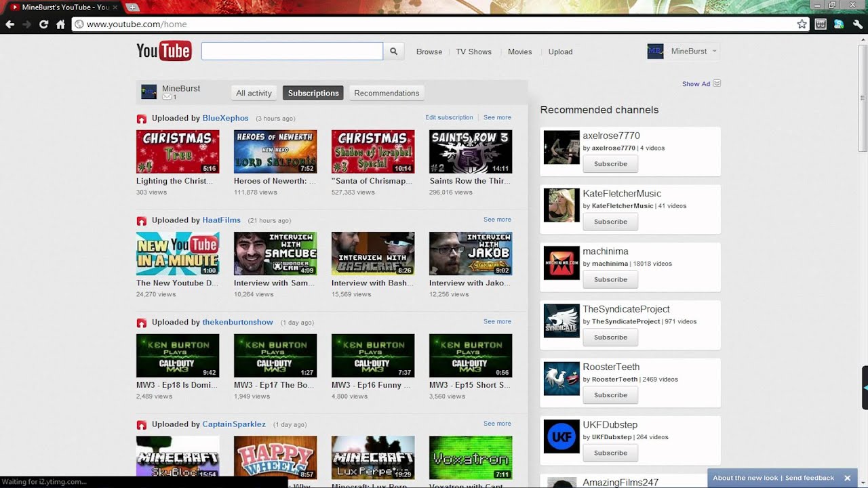
Task: Subscribe to TheSyndicateProject
Action: [x=610, y=337]
